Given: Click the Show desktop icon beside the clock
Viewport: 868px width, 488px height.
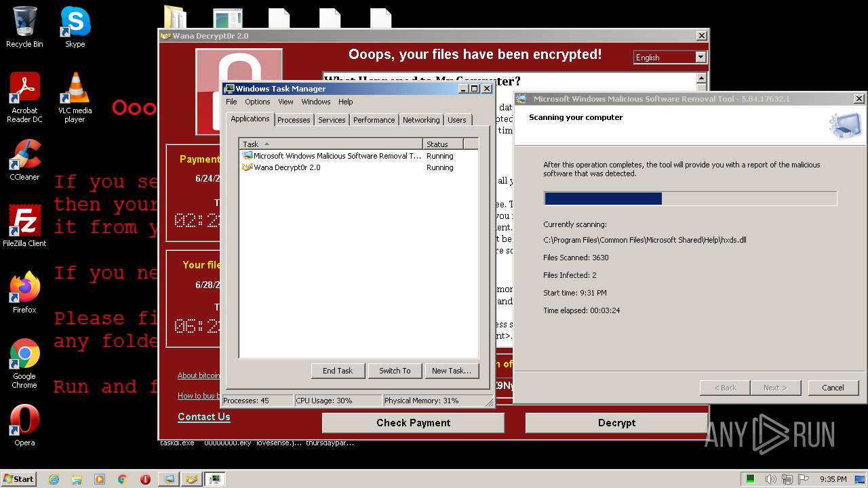Looking at the screenshot, I should 861,479.
